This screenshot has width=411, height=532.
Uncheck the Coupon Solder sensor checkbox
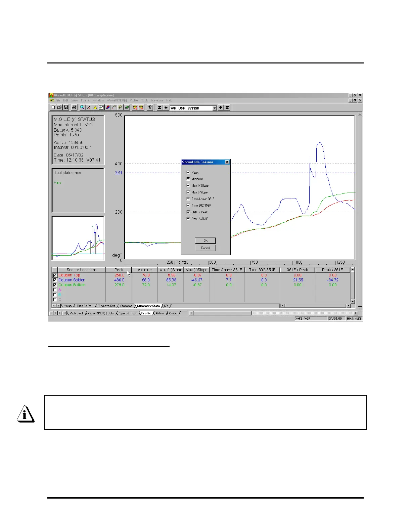(55, 280)
